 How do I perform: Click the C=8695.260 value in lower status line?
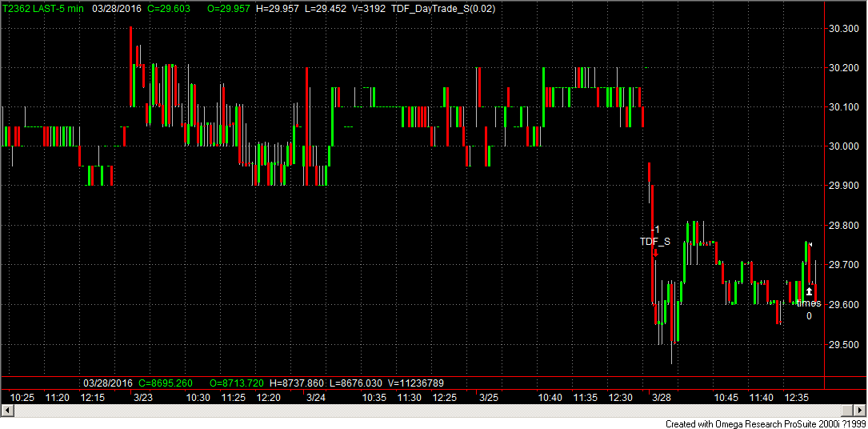(x=166, y=383)
